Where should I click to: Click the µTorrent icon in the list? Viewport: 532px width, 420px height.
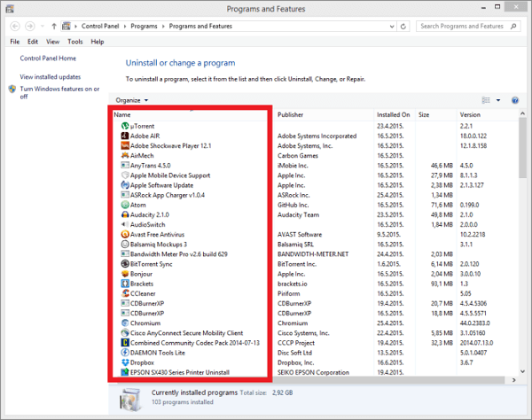[123, 126]
